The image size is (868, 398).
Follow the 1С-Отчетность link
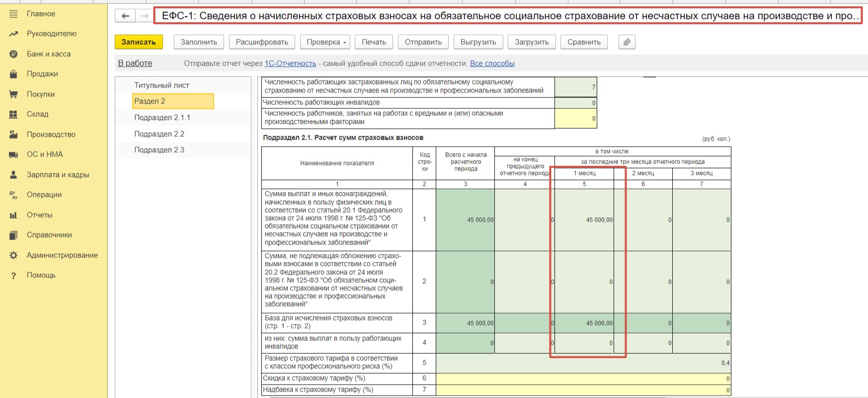(x=291, y=64)
